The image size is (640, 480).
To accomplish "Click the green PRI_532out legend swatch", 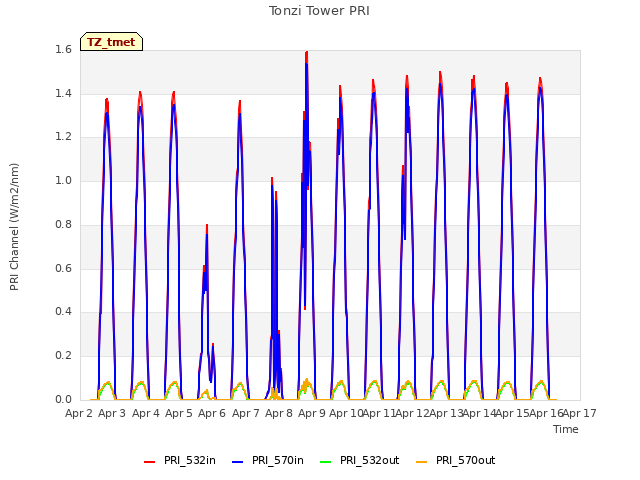I will [326, 462].
